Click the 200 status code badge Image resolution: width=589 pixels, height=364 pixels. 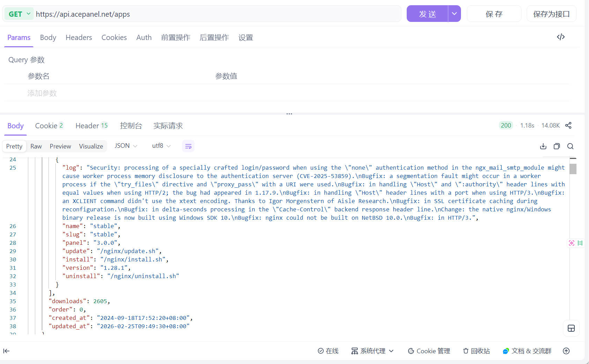tap(506, 126)
